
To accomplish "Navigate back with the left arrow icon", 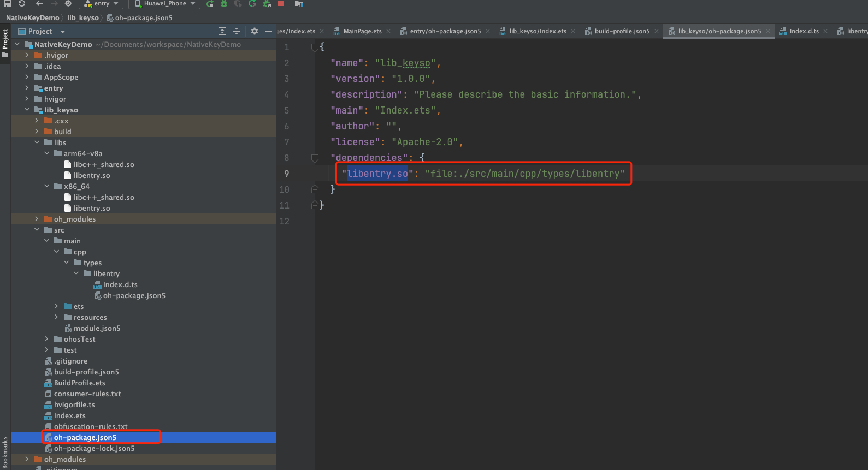I will tap(39, 3).
